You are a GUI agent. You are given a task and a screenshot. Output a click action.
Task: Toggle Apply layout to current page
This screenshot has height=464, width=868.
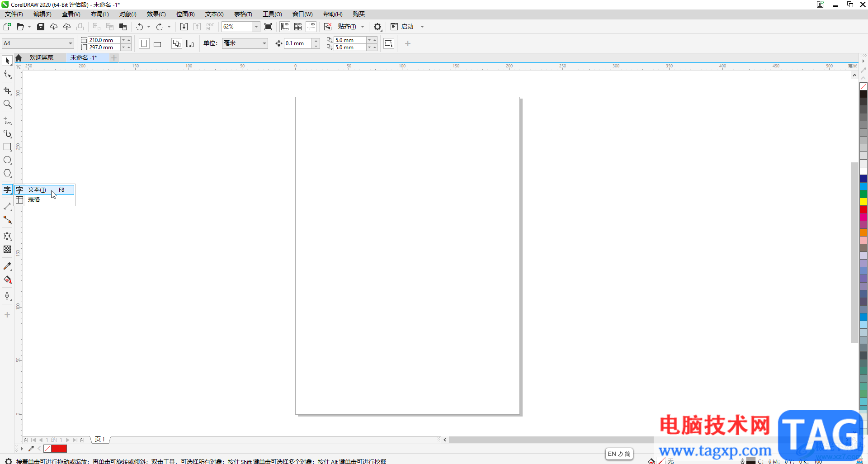(190, 43)
